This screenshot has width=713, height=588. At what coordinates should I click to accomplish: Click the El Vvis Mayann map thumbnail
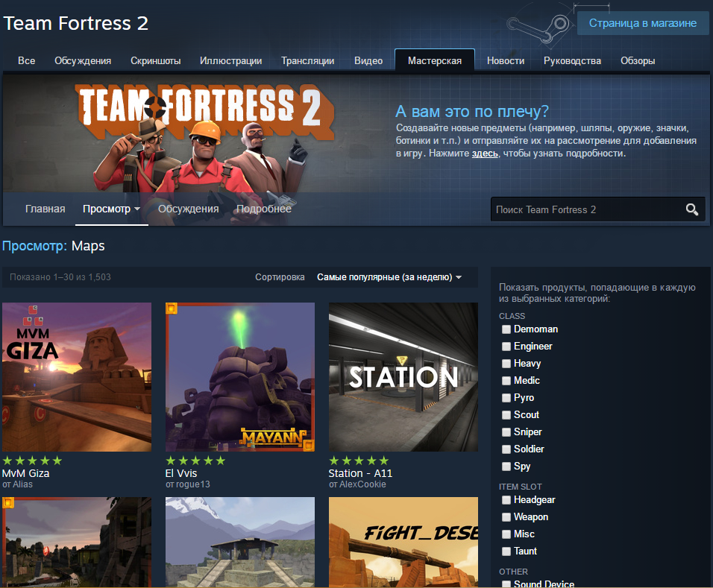(240, 377)
